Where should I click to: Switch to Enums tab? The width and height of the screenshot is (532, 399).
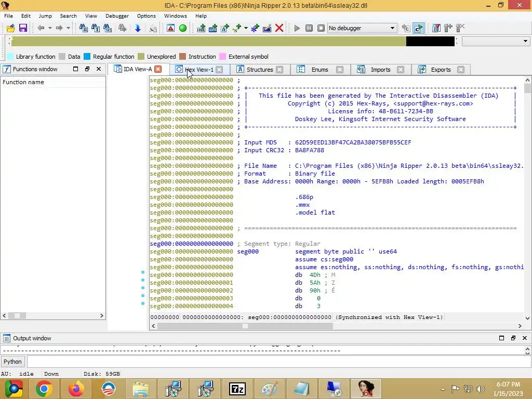[x=320, y=70]
